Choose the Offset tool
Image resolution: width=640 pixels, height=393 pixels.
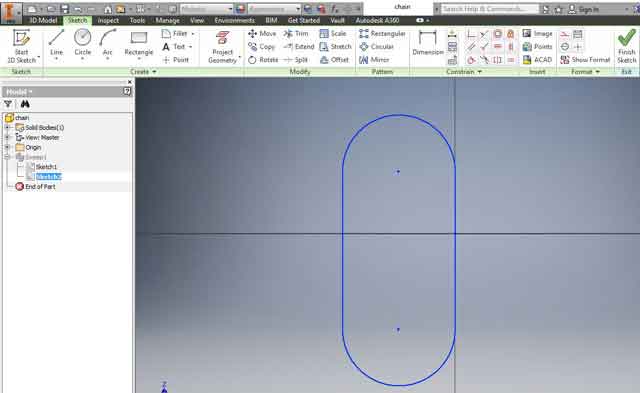(334, 60)
